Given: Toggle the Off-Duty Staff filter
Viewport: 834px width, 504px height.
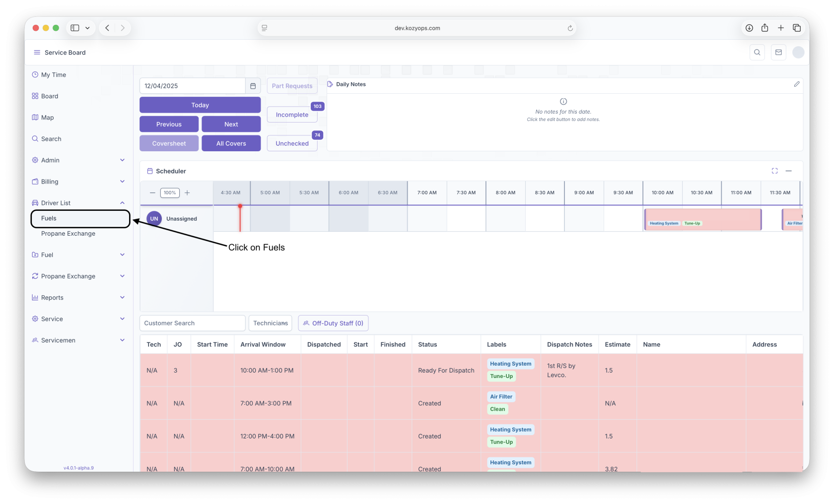Looking at the screenshot, I should click(x=333, y=323).
